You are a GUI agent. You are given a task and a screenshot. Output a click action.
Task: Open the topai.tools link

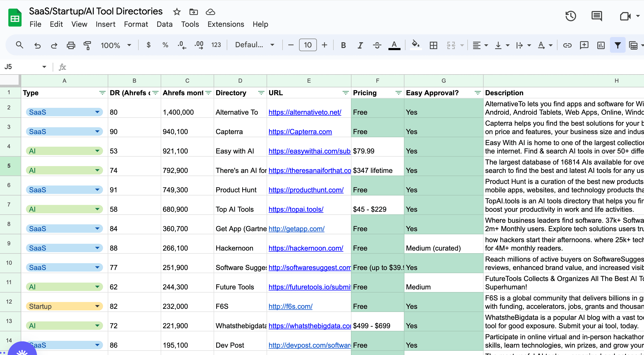(296, 209)
